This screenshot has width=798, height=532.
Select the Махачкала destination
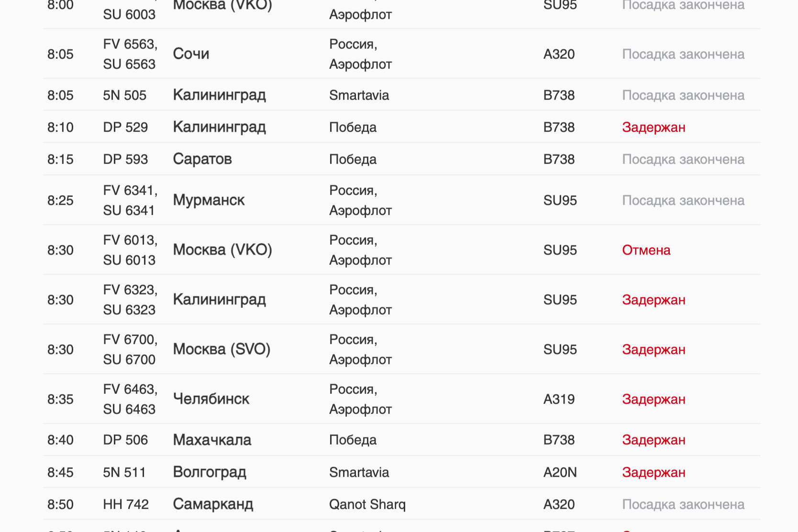coord(212,440)
